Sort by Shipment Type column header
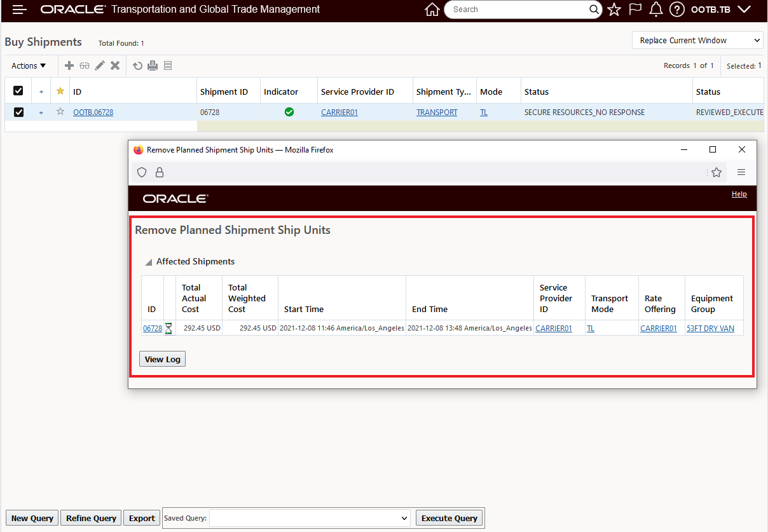Screen dimensions: 768x532 [444, 92]
